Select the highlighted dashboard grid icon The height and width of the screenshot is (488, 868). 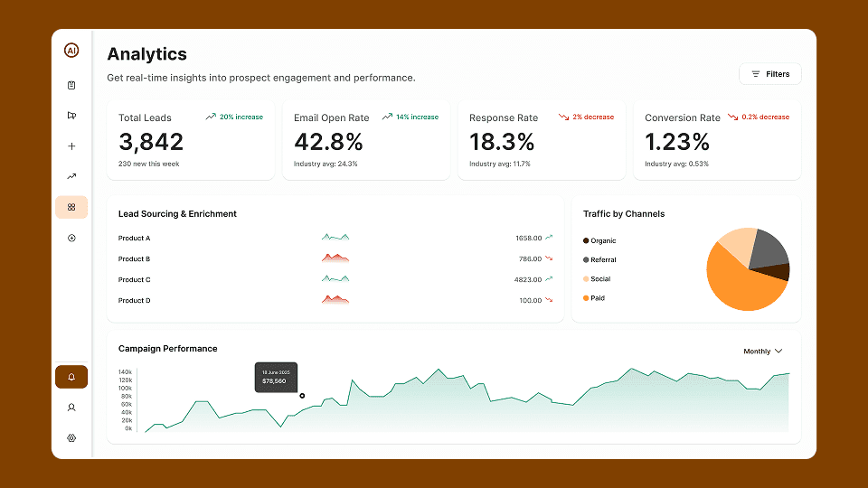tap(71, 207)
